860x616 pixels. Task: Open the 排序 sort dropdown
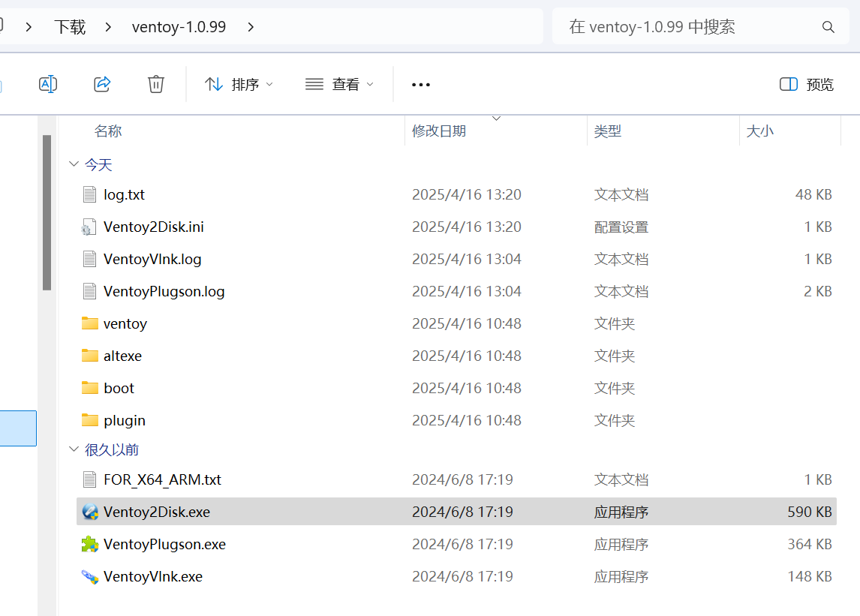(x=239, y=85)
